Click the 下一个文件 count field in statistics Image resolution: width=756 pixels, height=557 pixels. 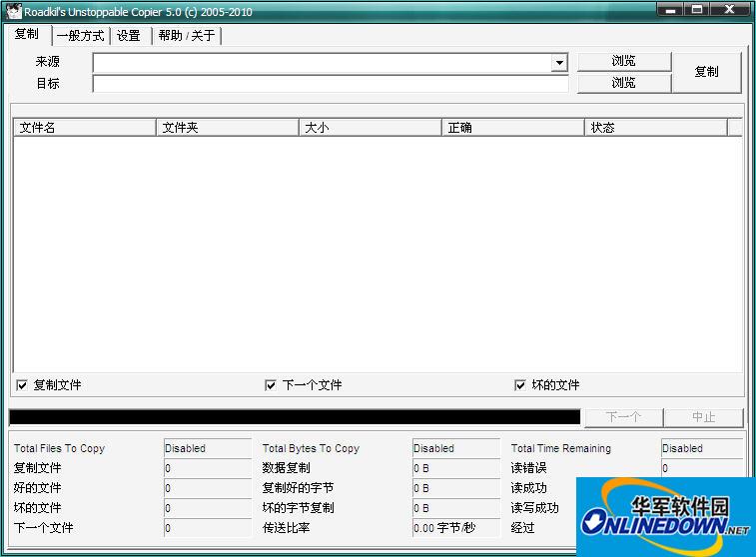click(x=208, y=528)
